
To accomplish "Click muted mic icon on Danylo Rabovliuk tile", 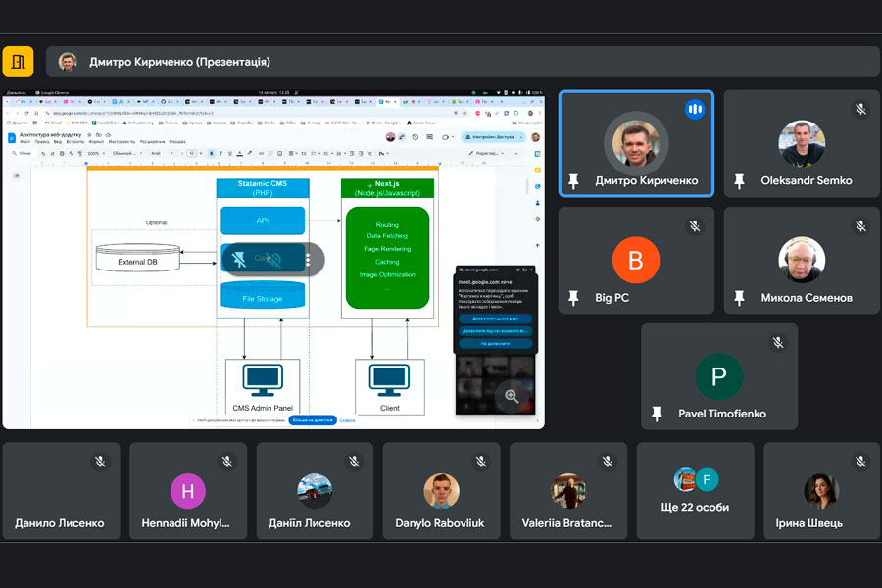I will click(x=481, y=462).
